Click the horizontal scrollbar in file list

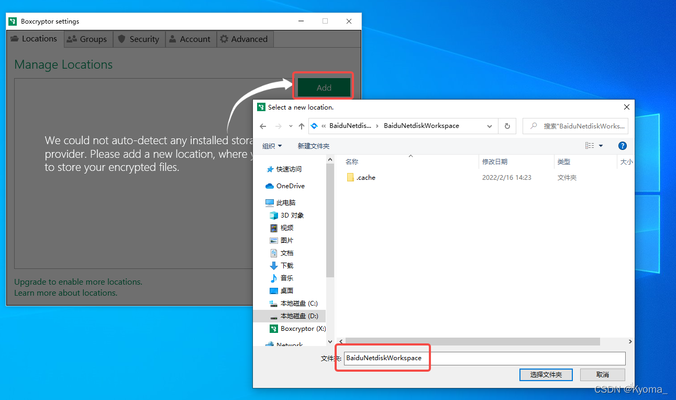pos(470,341)
